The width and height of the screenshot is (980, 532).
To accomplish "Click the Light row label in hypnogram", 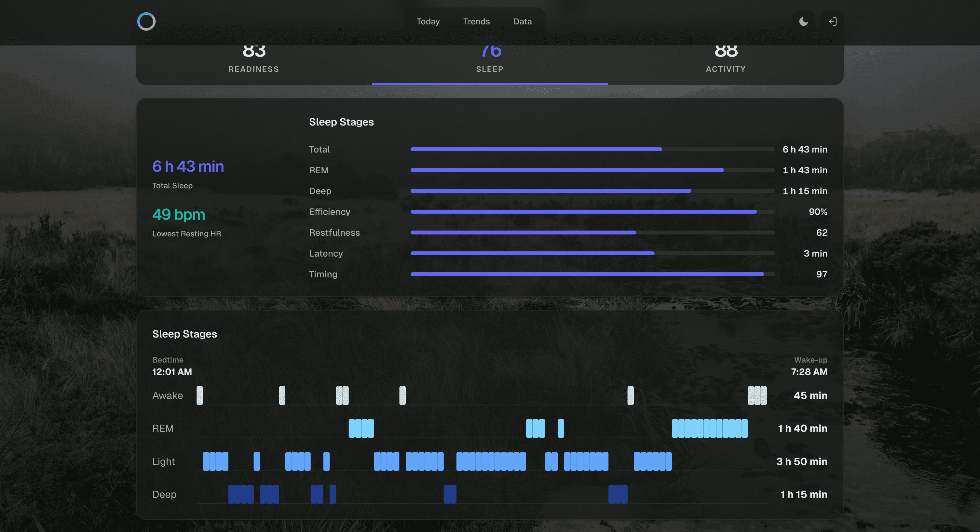I will coord(164,461).
